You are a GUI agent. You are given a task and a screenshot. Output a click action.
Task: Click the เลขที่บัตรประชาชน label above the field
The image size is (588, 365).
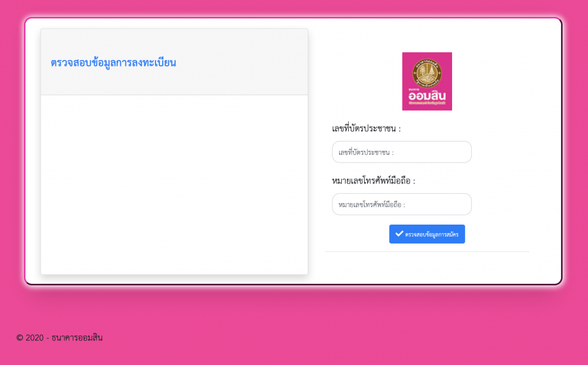pos(366,128)
